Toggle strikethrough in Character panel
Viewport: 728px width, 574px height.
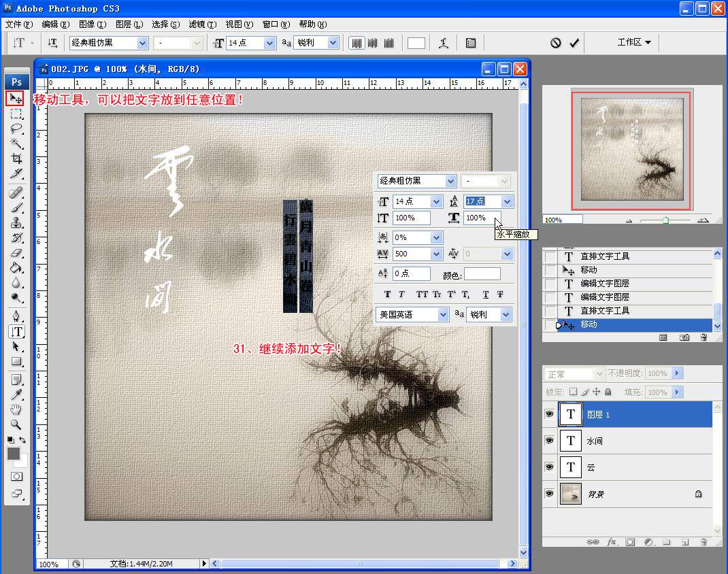(x=500, y=294)
